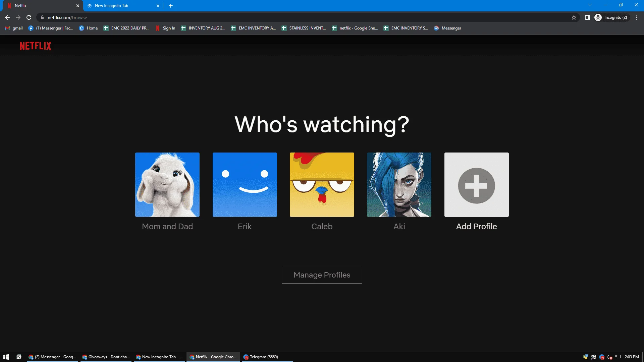
Task: Open the EMC INVENTORY S bookmark
Action: click(406, 28)
